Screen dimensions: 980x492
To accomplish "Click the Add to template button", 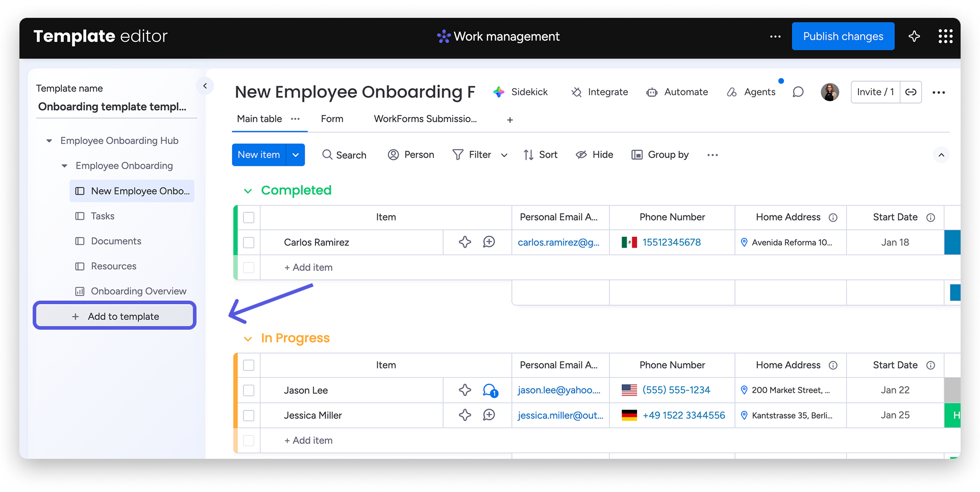I will click(x=115, y=316).
